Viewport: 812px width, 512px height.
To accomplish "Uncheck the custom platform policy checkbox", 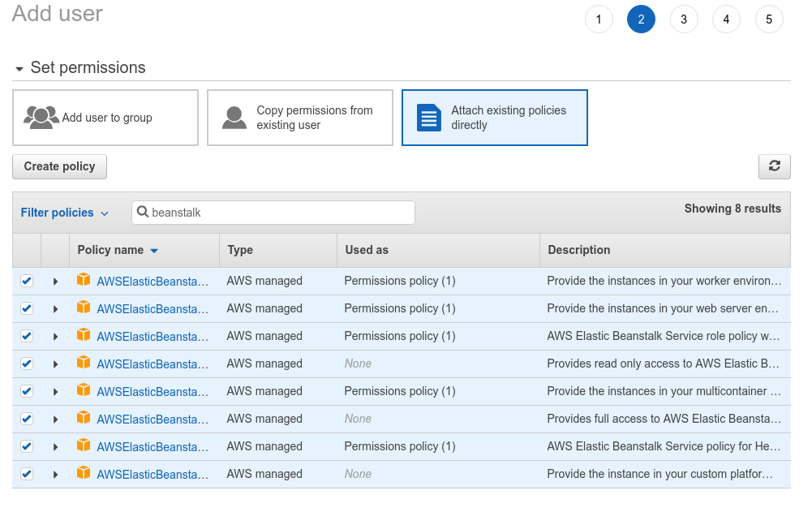I will point(27,474).
